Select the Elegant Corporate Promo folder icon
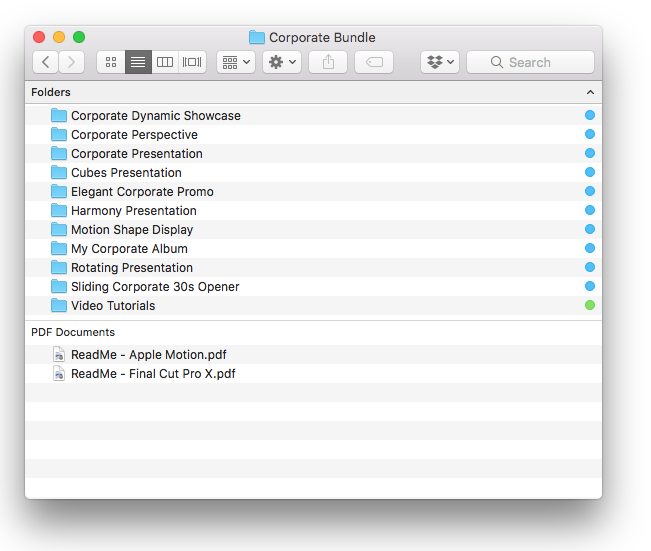The width and height of the screenshot is (651, 551). [59, 191]
